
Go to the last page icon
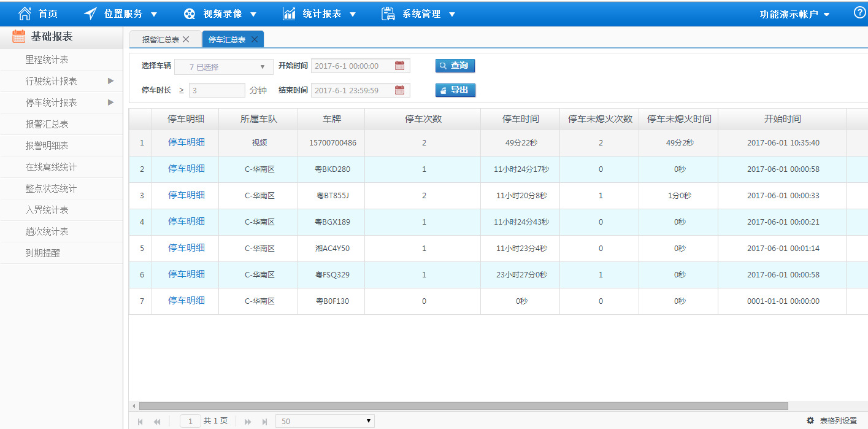click(x=265, y=422)
